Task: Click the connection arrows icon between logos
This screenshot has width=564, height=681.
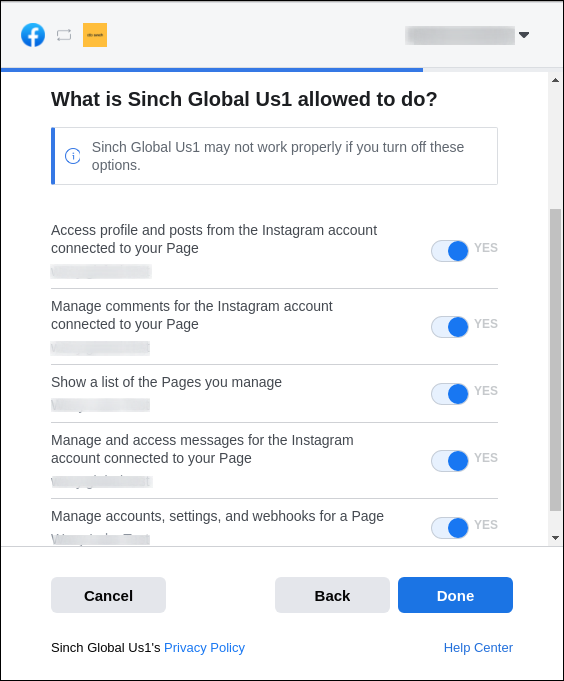Action: 64,35
